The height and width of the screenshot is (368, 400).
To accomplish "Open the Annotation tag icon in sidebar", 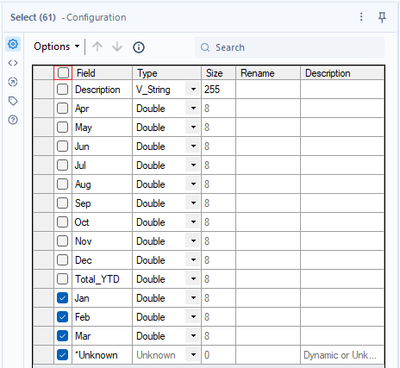I will click(13, 101).
